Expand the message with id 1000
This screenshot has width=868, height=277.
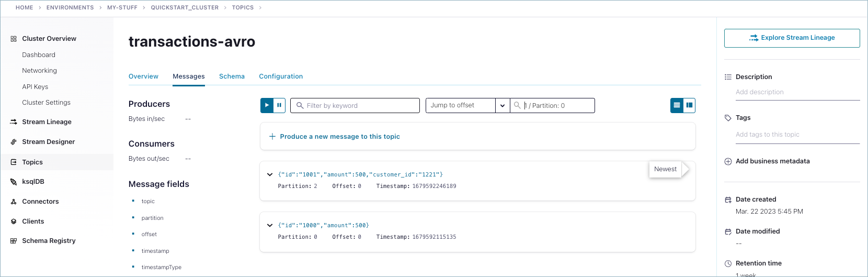270,225
